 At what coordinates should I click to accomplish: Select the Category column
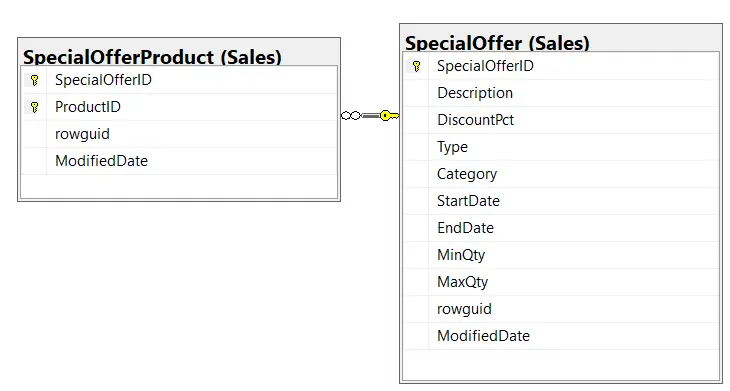point(561,174)
